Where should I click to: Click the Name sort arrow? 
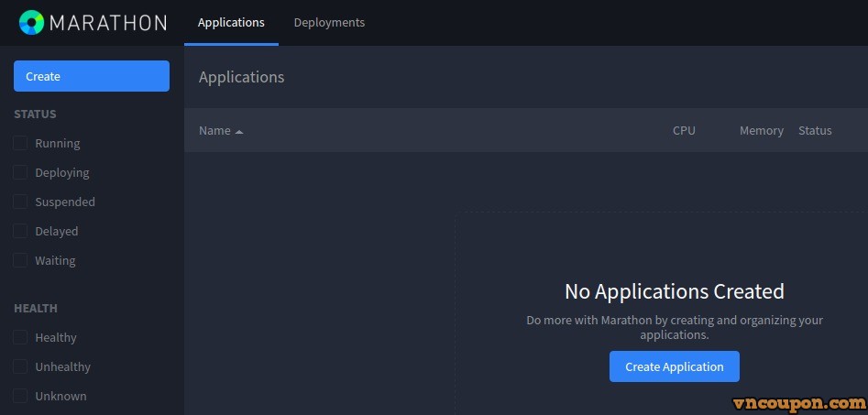pyautogui.click(x=239, y=132)
